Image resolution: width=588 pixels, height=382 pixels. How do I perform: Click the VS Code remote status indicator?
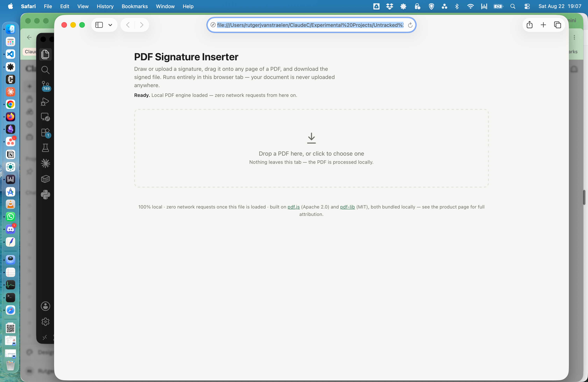[x=45, y=337]
